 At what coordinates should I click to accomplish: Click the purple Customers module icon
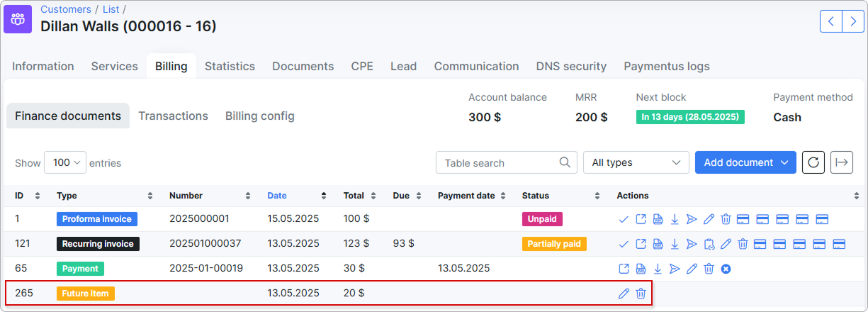tap(18, 19)
